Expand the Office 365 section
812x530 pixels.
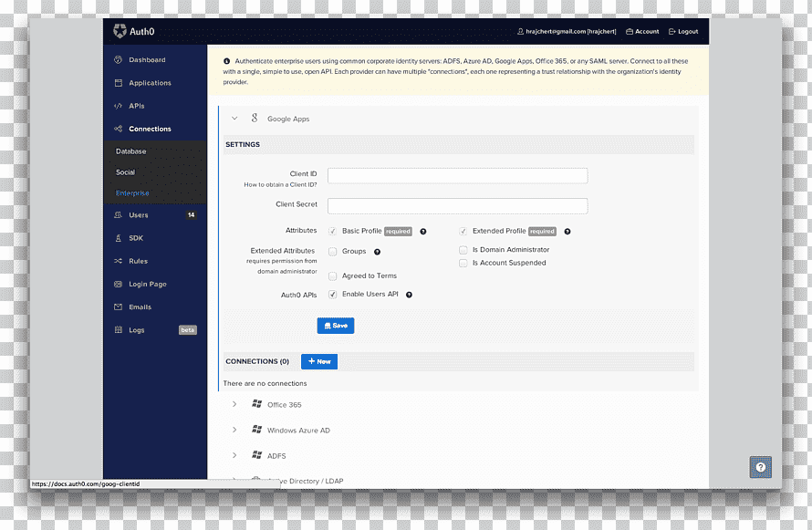(234, 404)
